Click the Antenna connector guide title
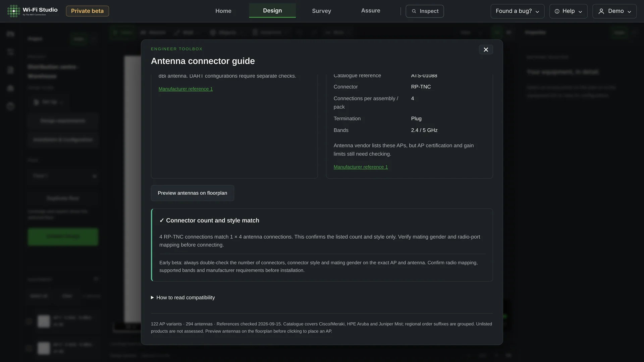Image resolution: width=644 pixels, height=362 pixels. 203,61
